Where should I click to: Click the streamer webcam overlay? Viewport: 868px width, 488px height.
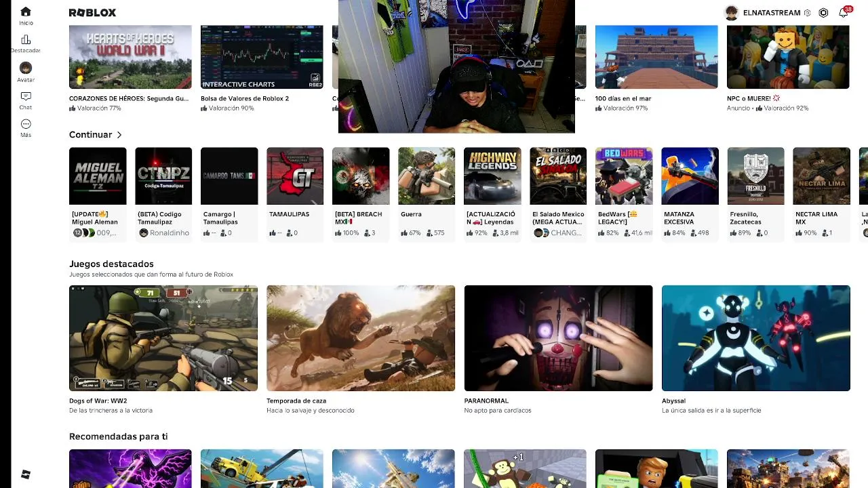[x=456, y=66]
